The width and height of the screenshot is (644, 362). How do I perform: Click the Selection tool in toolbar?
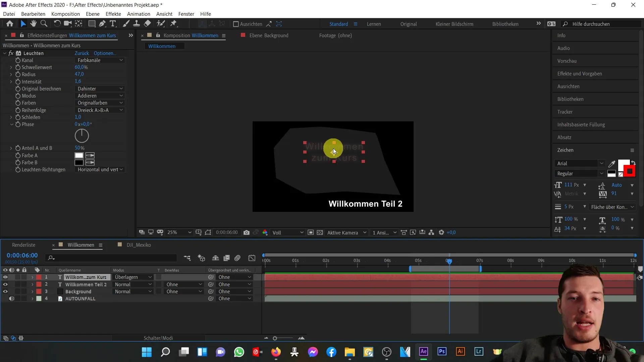click(x=23, y=23)
